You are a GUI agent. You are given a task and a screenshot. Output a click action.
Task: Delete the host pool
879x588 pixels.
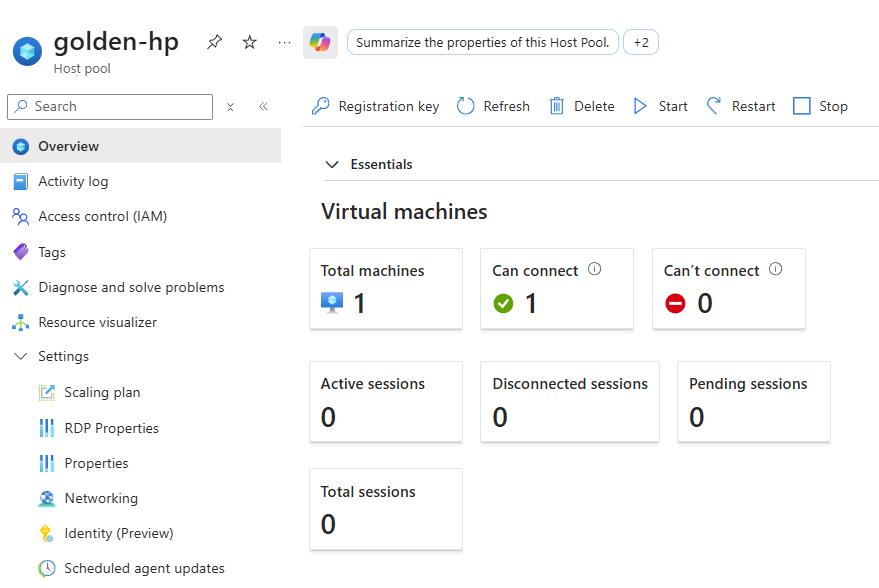tap(582, 106)
